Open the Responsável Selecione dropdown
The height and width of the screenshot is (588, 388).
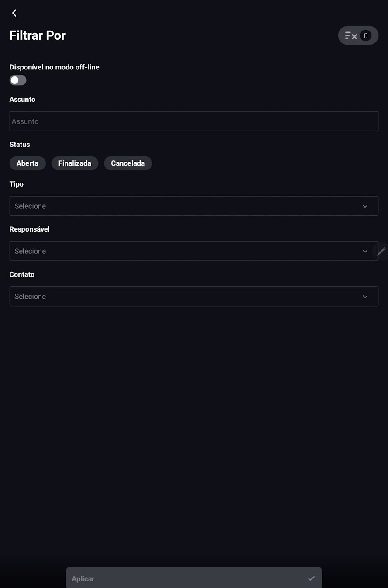[194, 251]
